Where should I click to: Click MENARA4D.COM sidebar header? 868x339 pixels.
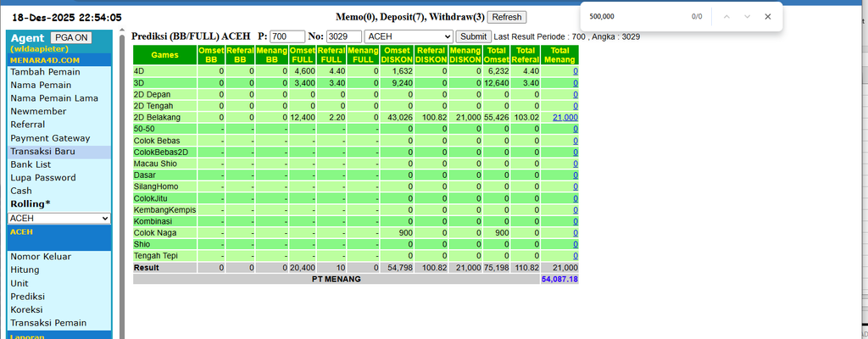pyautogui.click(x=45, y=60)
